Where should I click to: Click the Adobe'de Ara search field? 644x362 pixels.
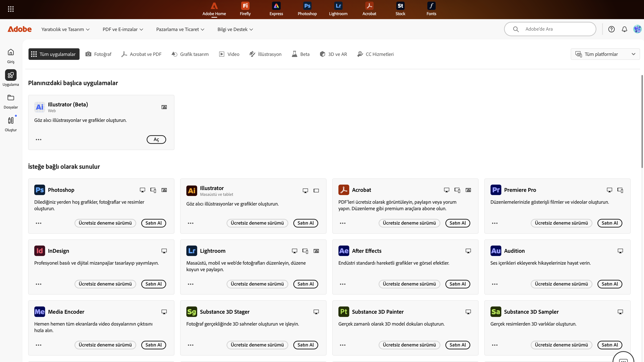point(550,29)
